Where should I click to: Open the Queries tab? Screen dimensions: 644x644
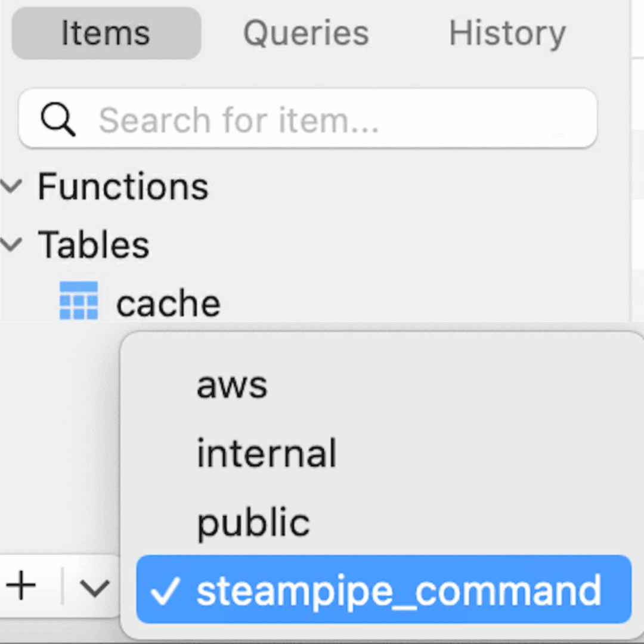[x=306, y=33]
